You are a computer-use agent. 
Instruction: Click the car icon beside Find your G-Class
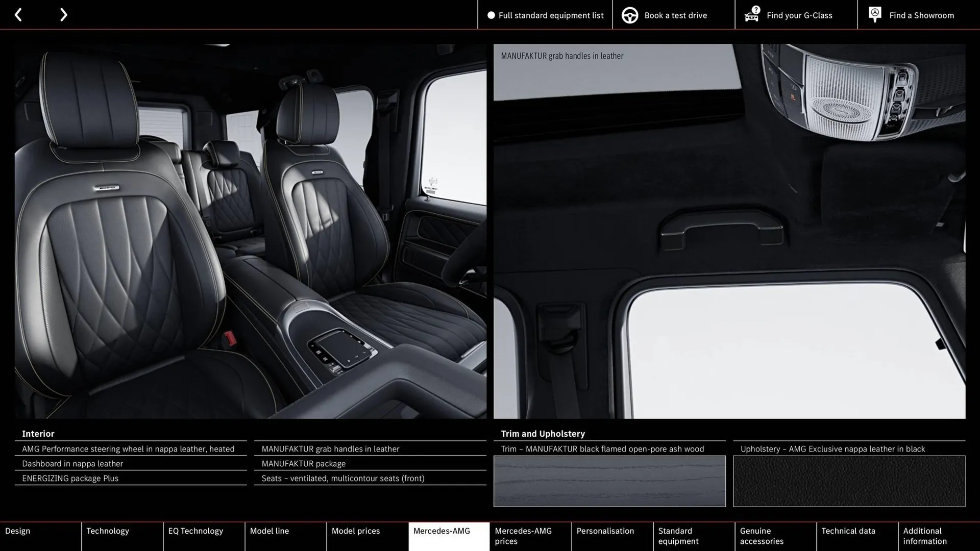click(x=750, y=15)
